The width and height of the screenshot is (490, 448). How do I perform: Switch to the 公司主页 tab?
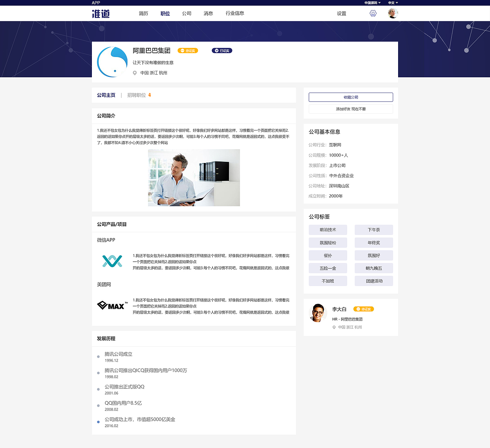pos(106,95)
